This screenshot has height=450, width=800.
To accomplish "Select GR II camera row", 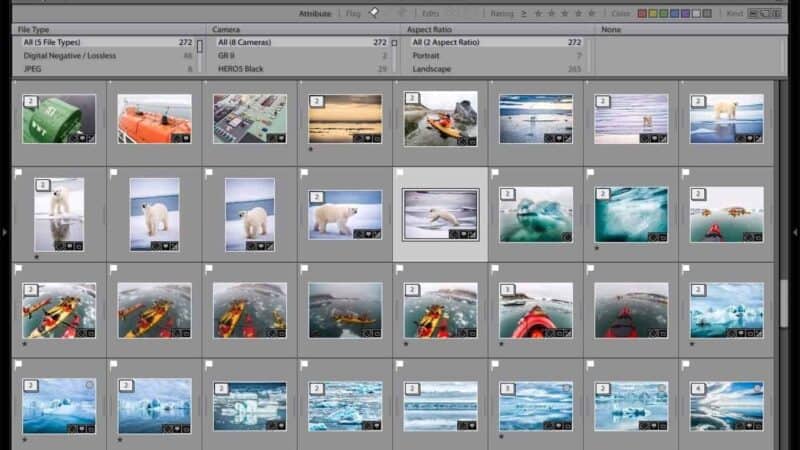I will coord(302,56).
